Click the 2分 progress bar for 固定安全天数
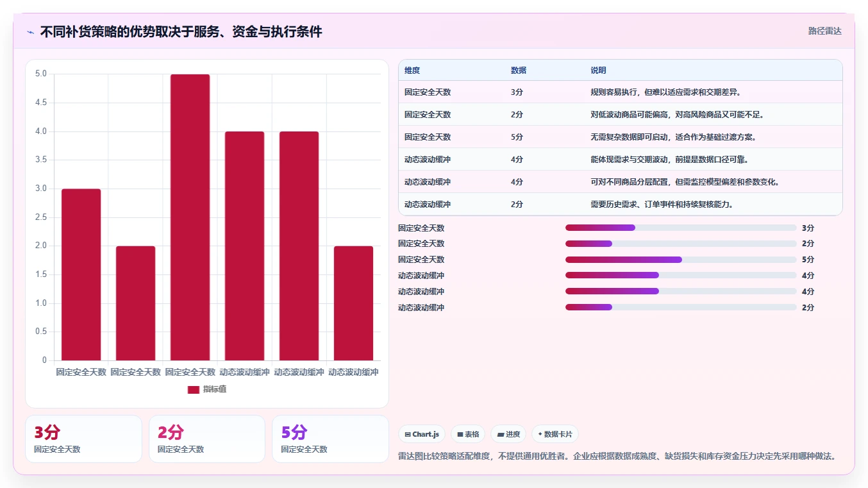The image size is (868, 488). tap(681, 244)
